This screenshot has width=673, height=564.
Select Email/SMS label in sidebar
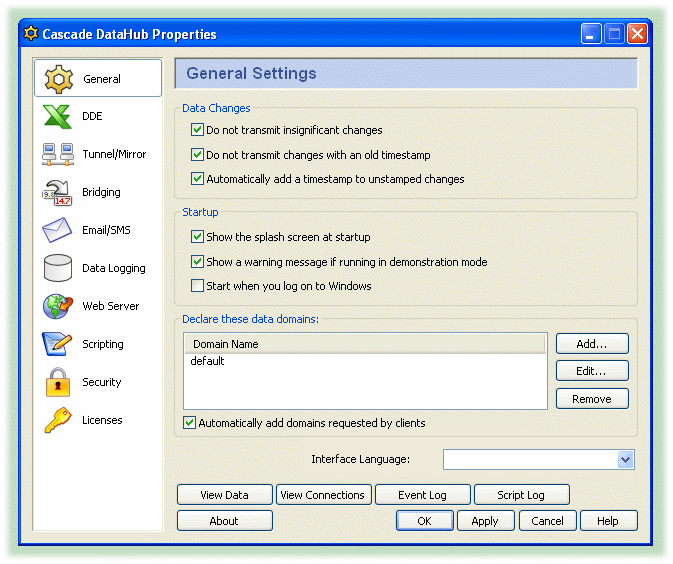[106, 230]
